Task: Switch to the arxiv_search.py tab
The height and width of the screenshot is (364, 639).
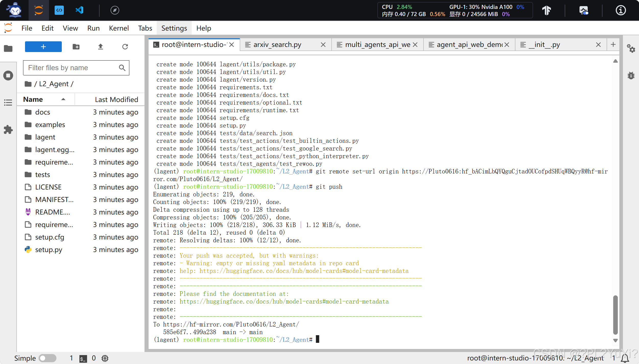Action: (x=277, y=45)
